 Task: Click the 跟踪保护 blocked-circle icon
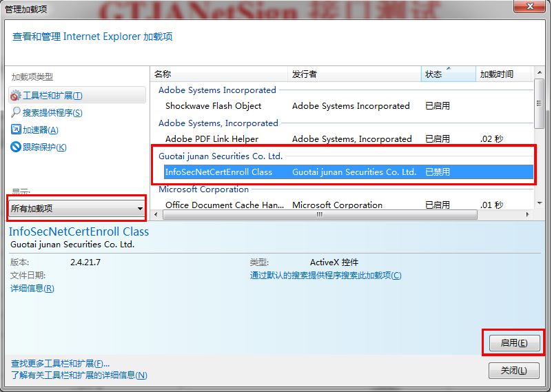point(16,147)
